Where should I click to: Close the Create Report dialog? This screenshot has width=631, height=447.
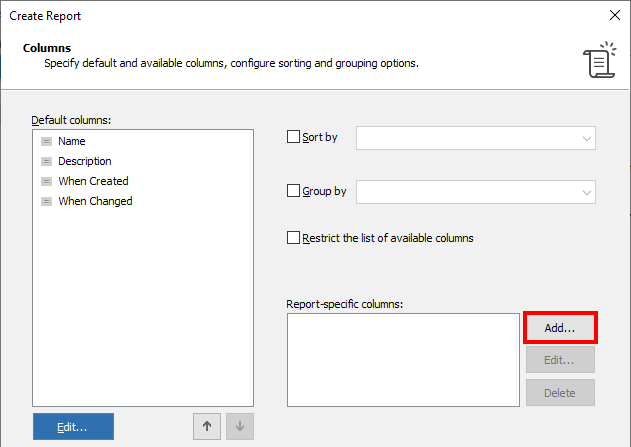(615, 15)
